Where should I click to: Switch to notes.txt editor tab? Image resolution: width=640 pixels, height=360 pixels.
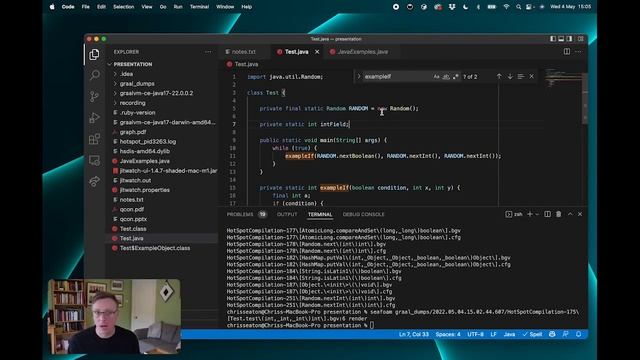click(243, 52)
